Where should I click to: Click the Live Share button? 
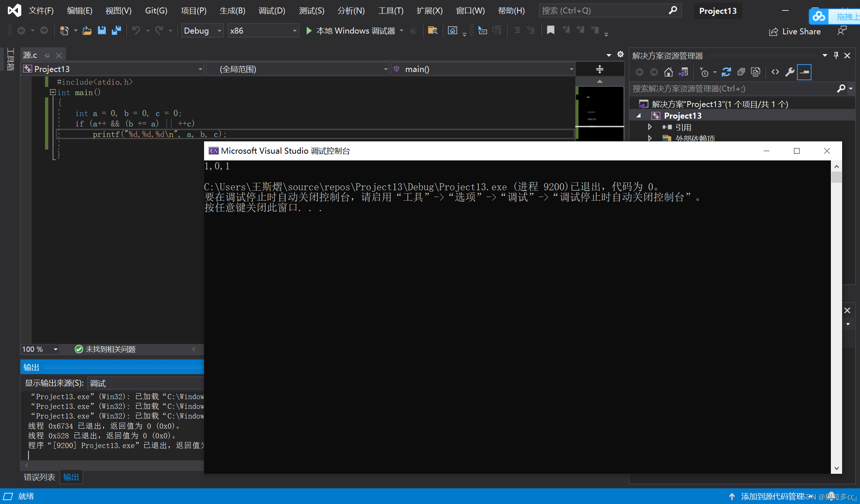[x=795, y=31]
